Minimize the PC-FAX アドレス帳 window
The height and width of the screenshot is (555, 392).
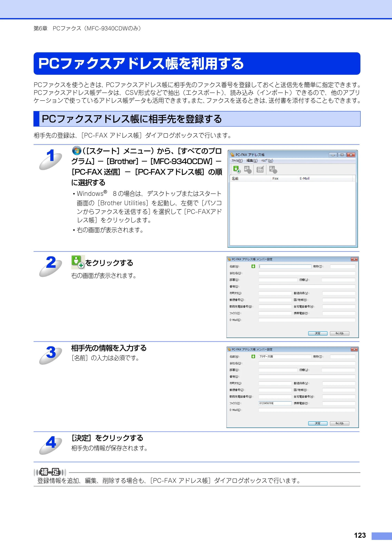(333, 155)
